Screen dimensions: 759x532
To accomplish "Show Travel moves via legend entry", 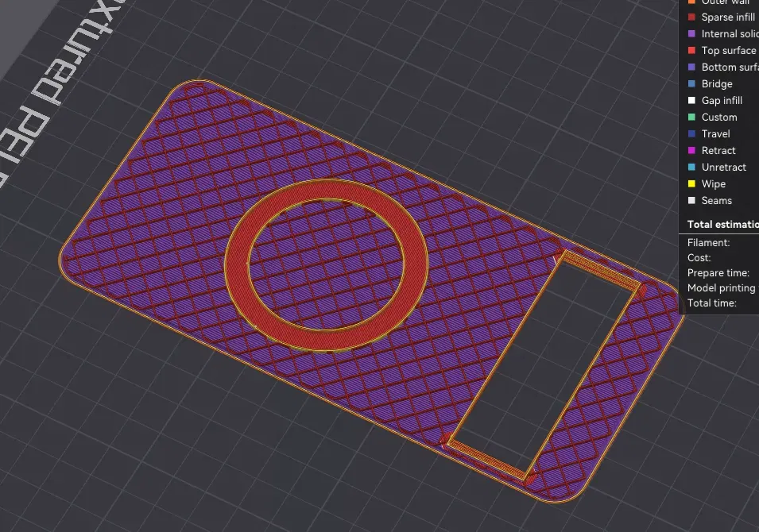I will pyautogui.click(x=709, y=134).
